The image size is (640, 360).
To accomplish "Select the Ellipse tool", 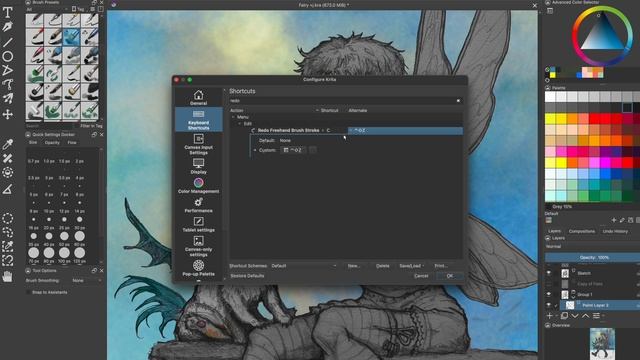I will [7, 56].
